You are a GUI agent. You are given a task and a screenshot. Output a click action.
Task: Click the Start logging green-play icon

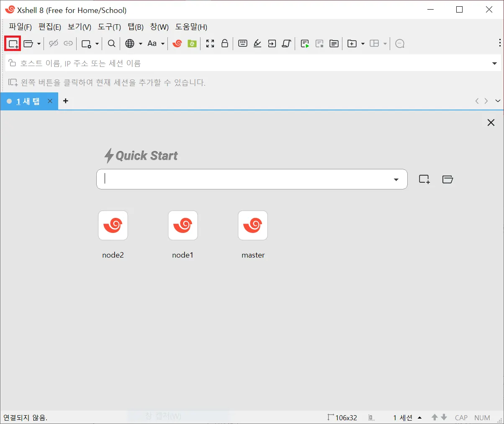pos(305,43)
